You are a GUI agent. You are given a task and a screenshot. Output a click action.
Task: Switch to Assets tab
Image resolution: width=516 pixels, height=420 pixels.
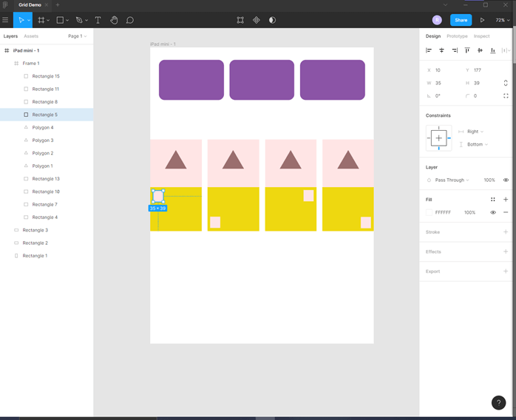pyautogui.click(x=31, y=36)
